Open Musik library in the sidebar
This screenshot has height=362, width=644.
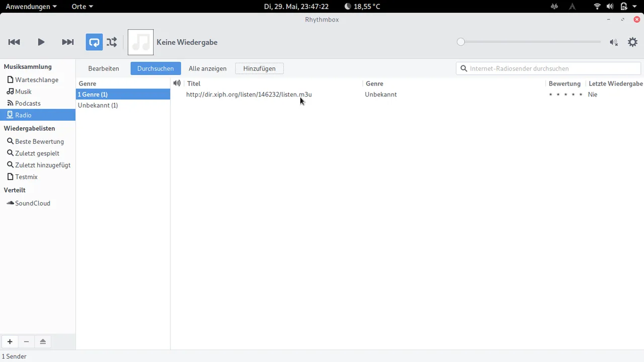(x=38, y=92)
